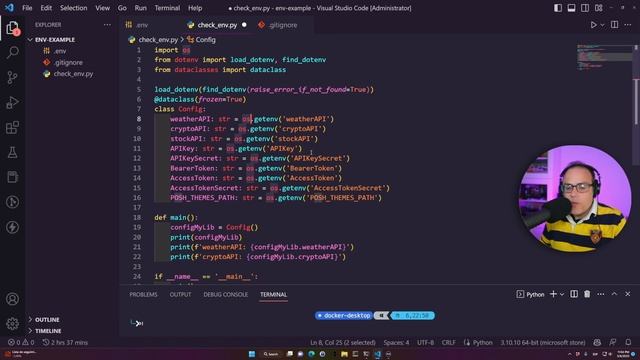Screen dimensions: 640x360
Task: Switch to OUTPUT panel tab
Action: tap(180, 294)
